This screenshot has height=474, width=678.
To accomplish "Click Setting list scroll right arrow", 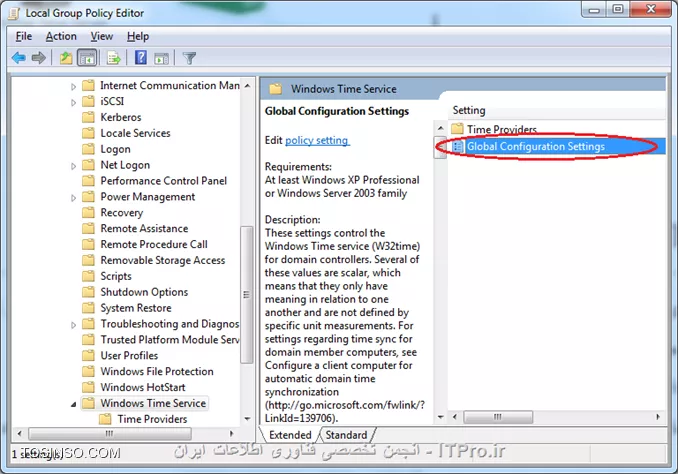I will pyautogui.click(x=658, y=417).
